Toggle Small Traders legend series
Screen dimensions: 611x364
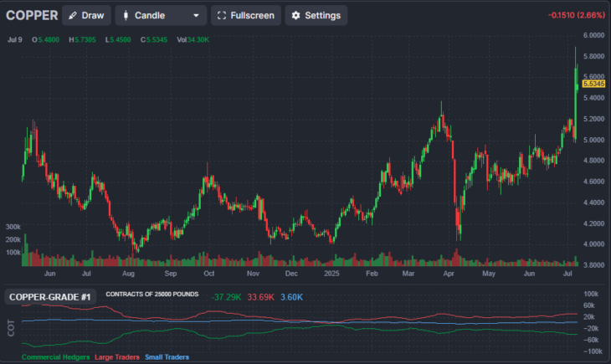click(167, 357)
